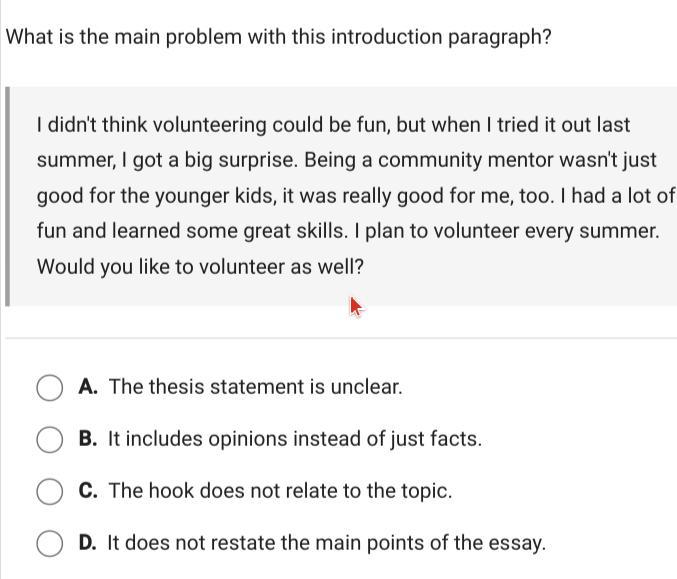Viewport: 677px width, 579px height.
Task: Pick 'It does not restate the main points' text
Action: point(326,543)
